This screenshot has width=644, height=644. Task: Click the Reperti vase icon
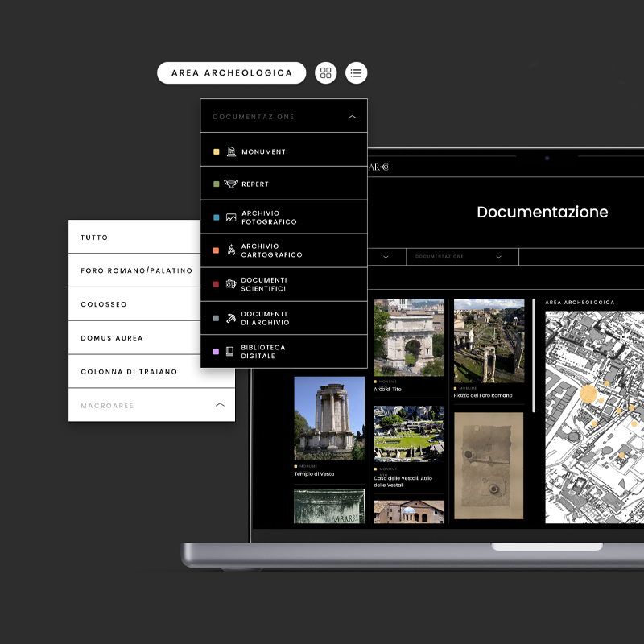231,184
